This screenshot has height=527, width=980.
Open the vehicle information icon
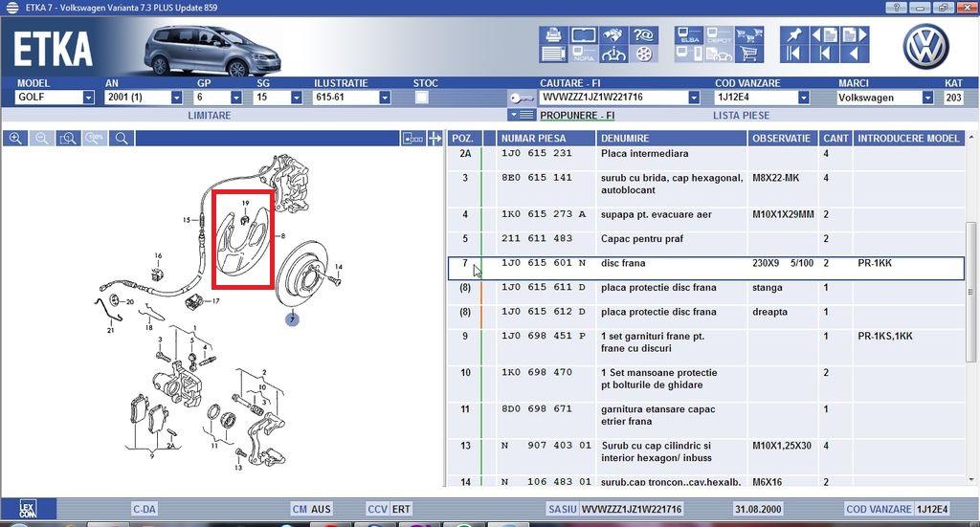pyautogui.click(x=613, y=54)
